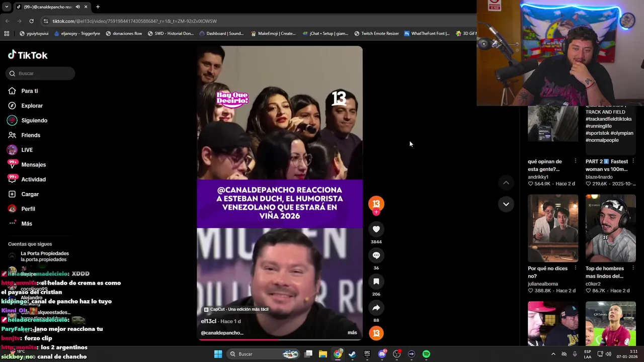Screen dimensions: 644x362
Task: Open 'Twitch Emote Resizer' bookmark
Action: point(376,34)
